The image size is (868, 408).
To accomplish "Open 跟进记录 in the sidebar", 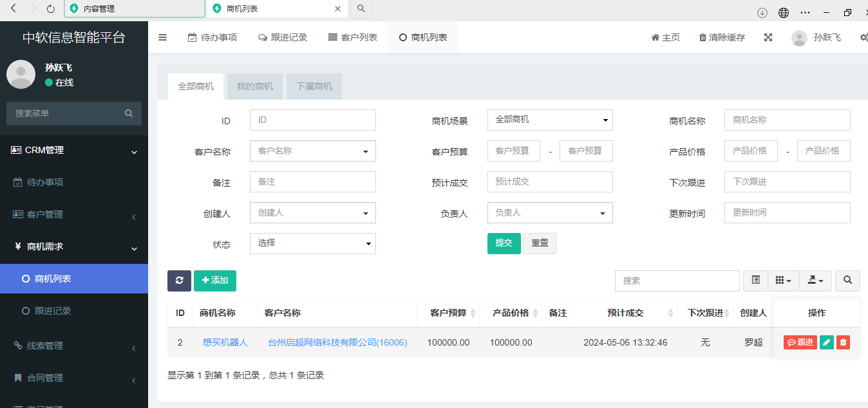I will click(x=53, y=311).
